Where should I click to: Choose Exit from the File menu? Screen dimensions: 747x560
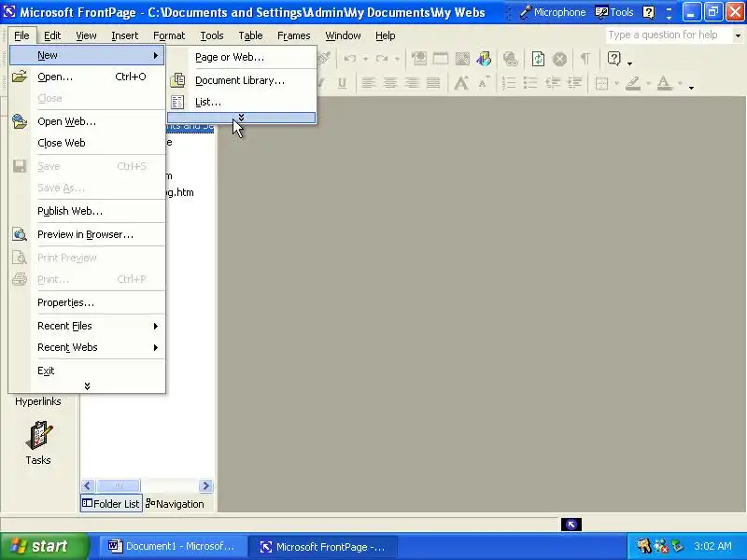(x=87, y=371)
